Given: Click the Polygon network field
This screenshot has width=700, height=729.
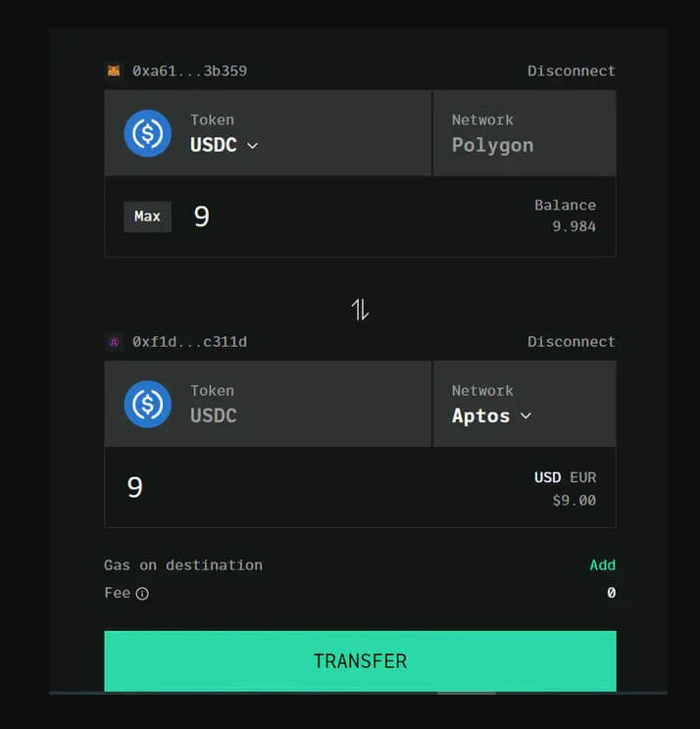Looking at the screenshot, I should [x=525, y=133].
